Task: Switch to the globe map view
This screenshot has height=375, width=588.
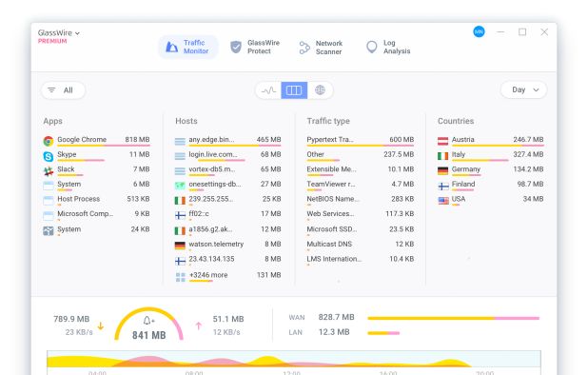Action: coord(320,90)
